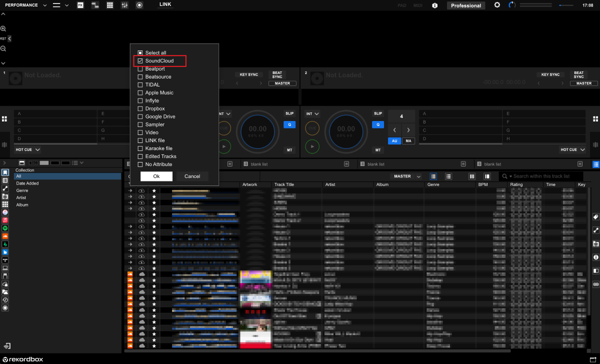Click the Professional plan button

click(x=466, y=5)
